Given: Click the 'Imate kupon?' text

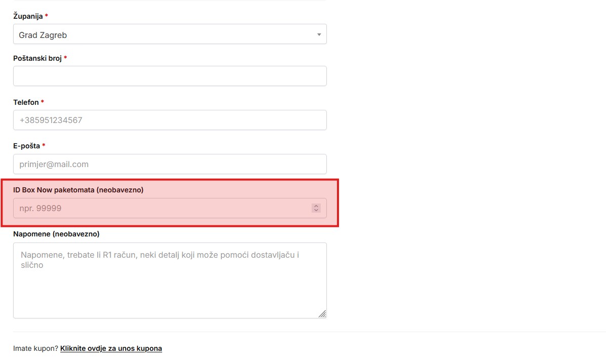Looking at the screenshot, I should pyautogui.click(x=35, y=348).
